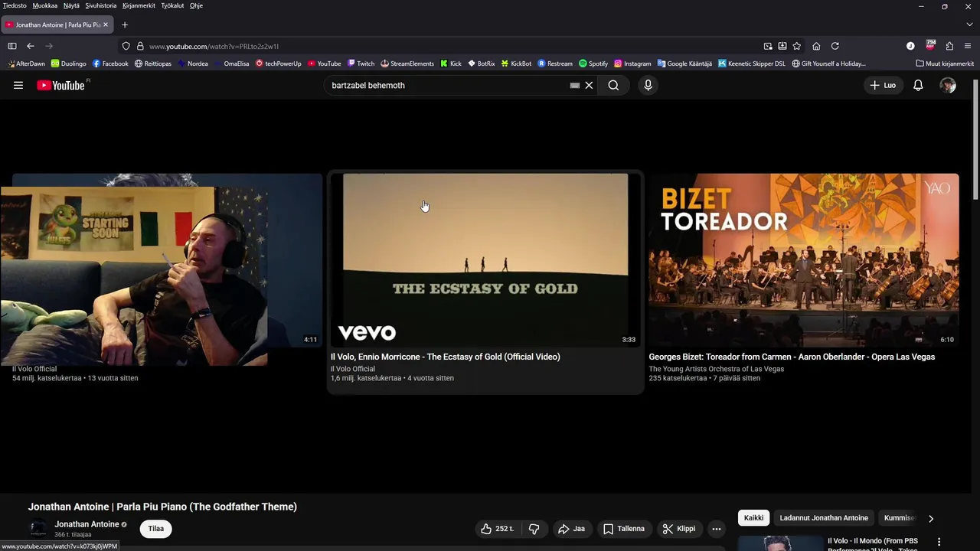Open the Sivuhistoria menu
This screenshot has width=980, height=551.
(x=101, y=5)
